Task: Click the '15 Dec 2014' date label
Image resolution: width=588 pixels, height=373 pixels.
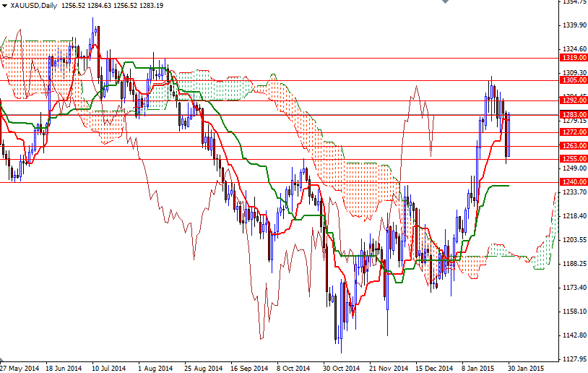Action: (x=434, y=368)
